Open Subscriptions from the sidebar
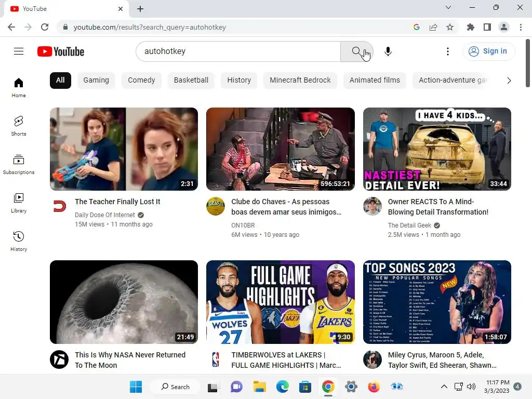The width and height of the screenshot is (532, 399). [19, 165]
